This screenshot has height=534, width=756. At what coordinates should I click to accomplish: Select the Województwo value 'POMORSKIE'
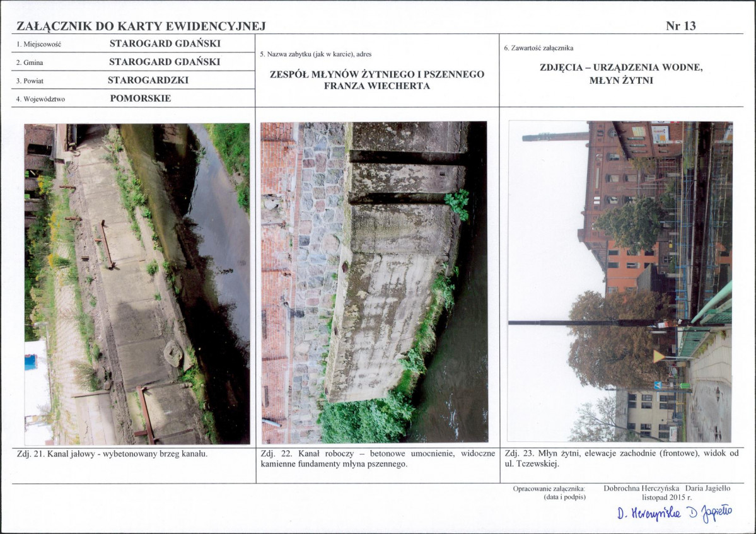[141, 98]
